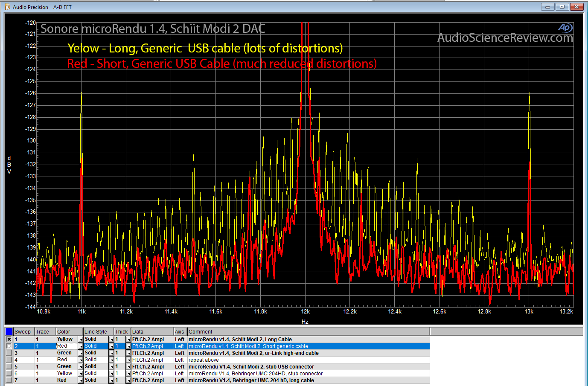Open color dropdown for sweep 1 Yellow
This screenshot has height=386, width=588.
(81, 340)
